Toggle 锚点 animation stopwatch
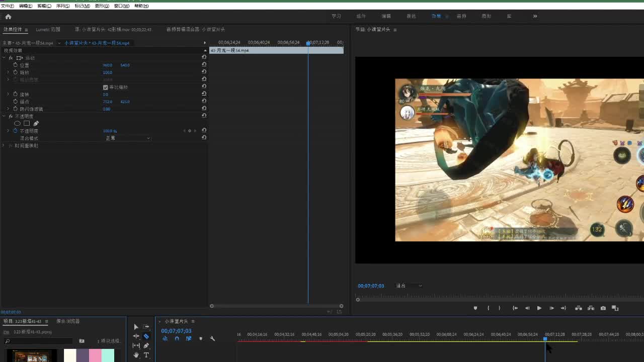 pyautogui.click(x=15, y=102)
